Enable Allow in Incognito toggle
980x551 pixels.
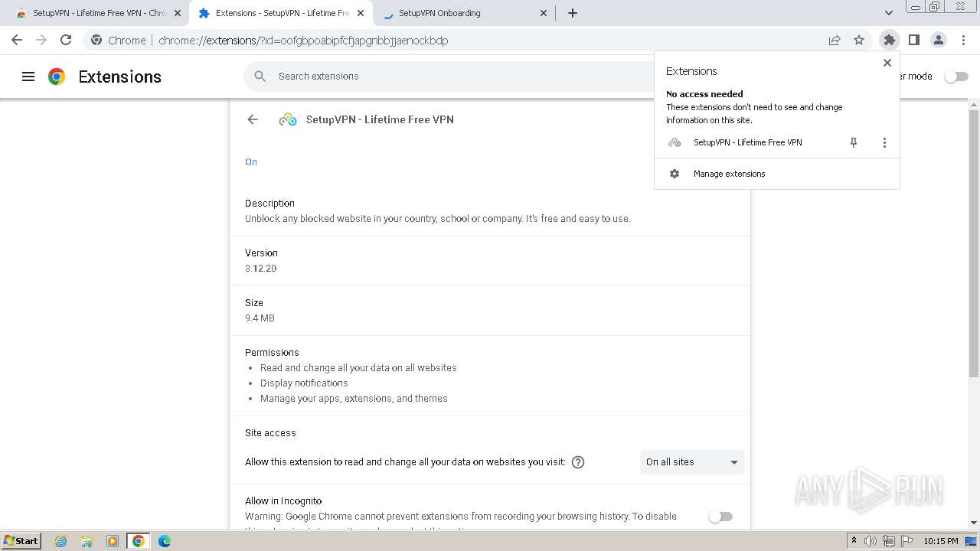(720, 517)
